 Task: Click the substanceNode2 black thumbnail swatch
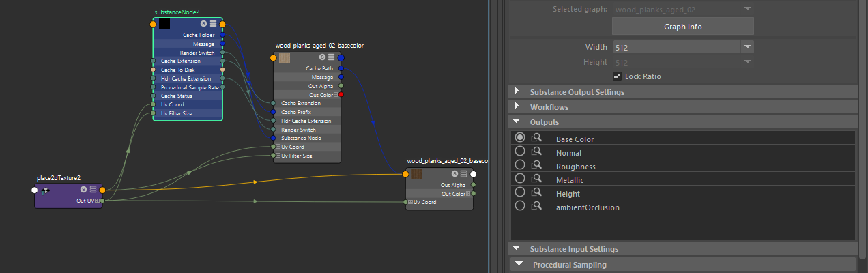point(164,24)
